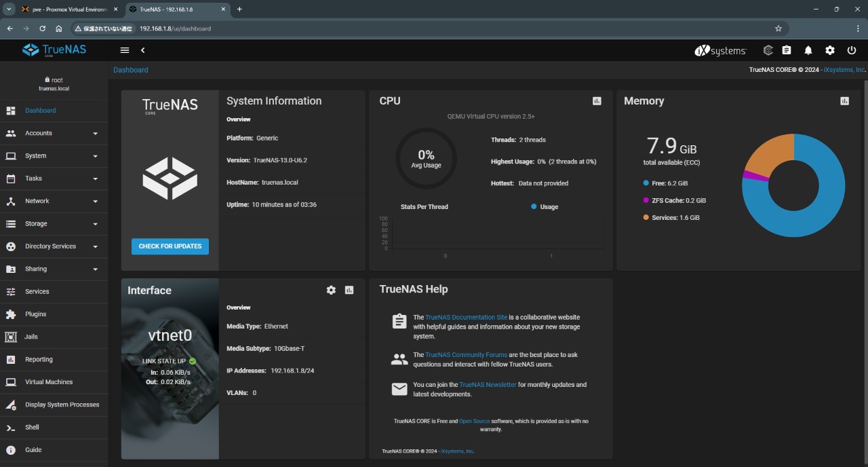The image size is (868, 467).
Task: Click the iXsystems, Inc. link in header
Action: tap(844, 70)
